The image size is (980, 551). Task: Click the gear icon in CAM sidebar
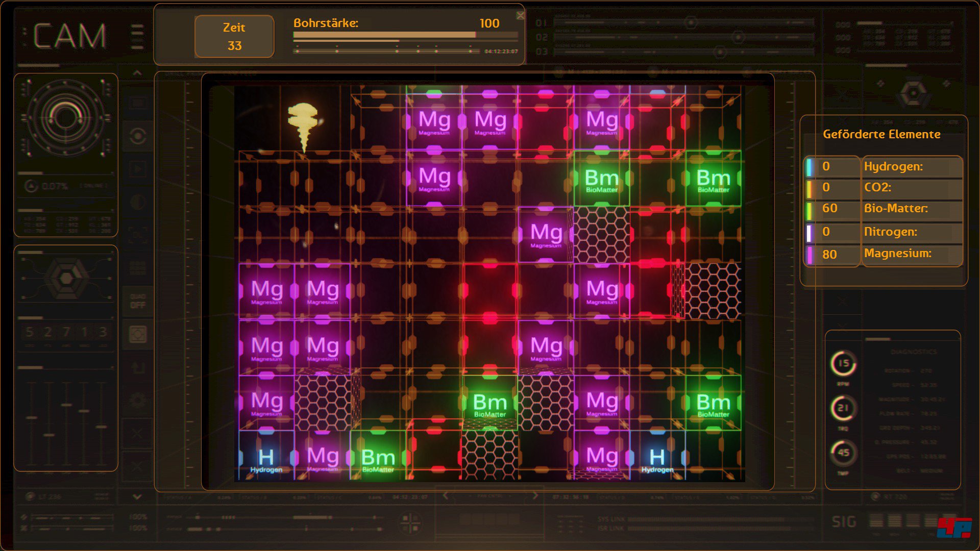pyautogui.click(x=137, y=400)
